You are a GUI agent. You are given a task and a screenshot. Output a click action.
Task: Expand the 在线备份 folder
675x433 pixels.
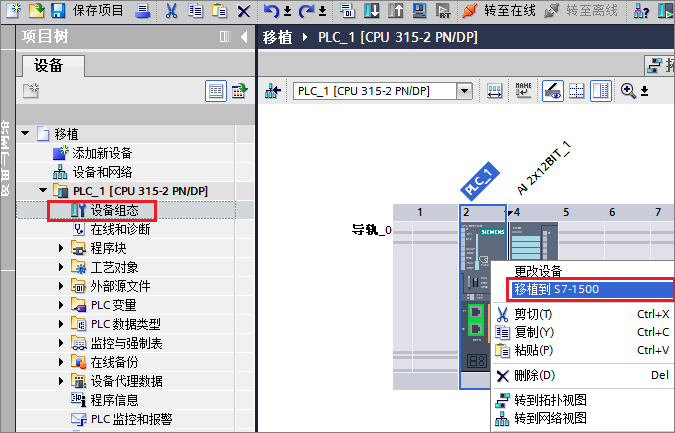61,362
